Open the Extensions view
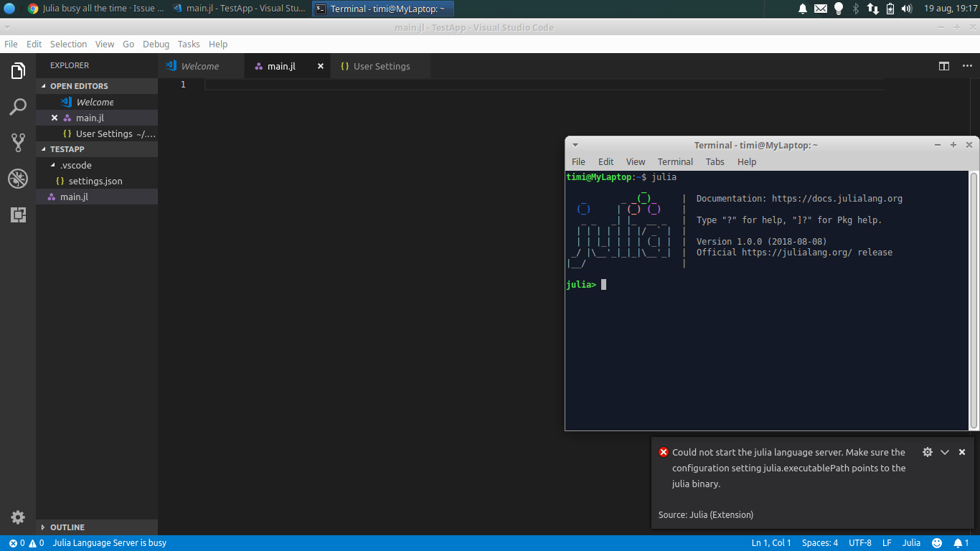 click(17, 214)
